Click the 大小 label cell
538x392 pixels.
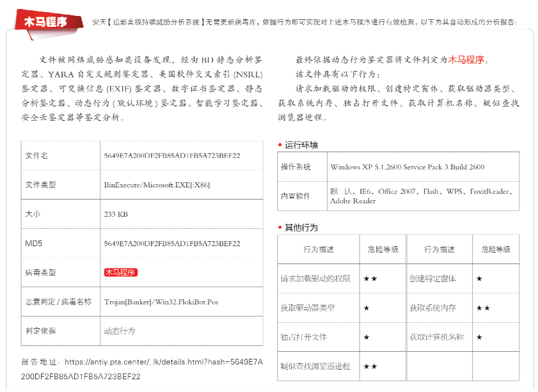[61, 214]
